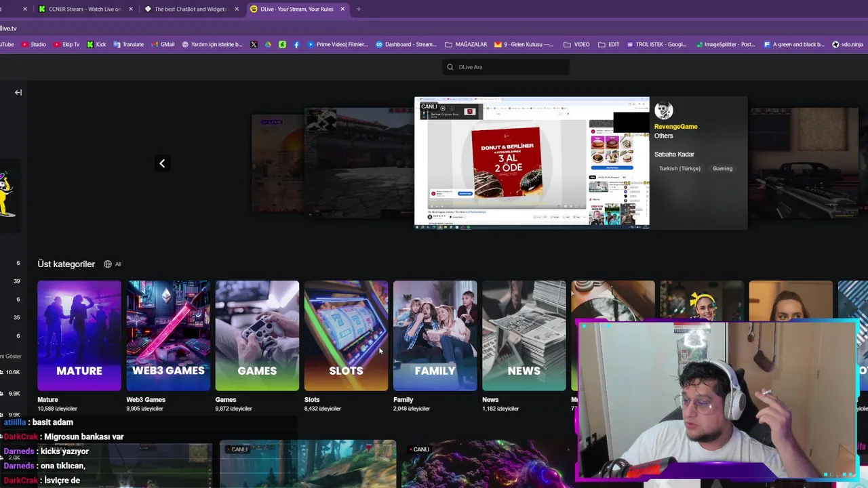This screenshot has height=488, width=868.
Task: Click the search magnifier icon
Action: 450,67
